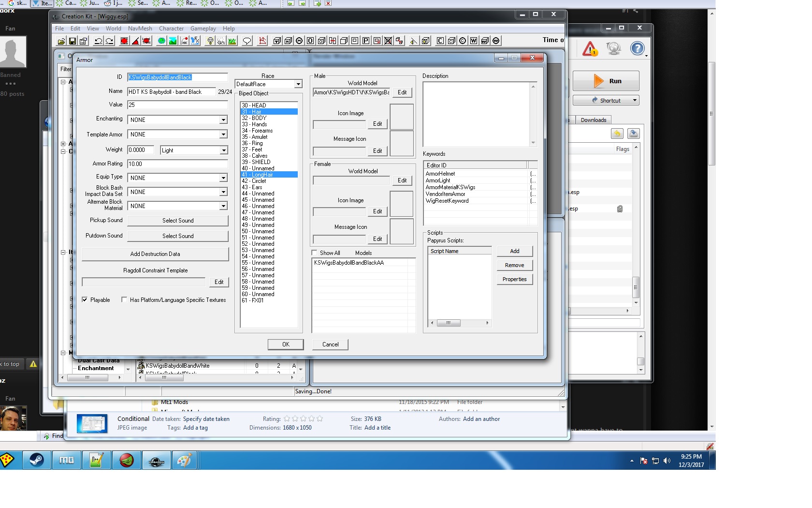Open Steam from the taskbar
Viewport: 812px width, 508px height.
[37, 460]
